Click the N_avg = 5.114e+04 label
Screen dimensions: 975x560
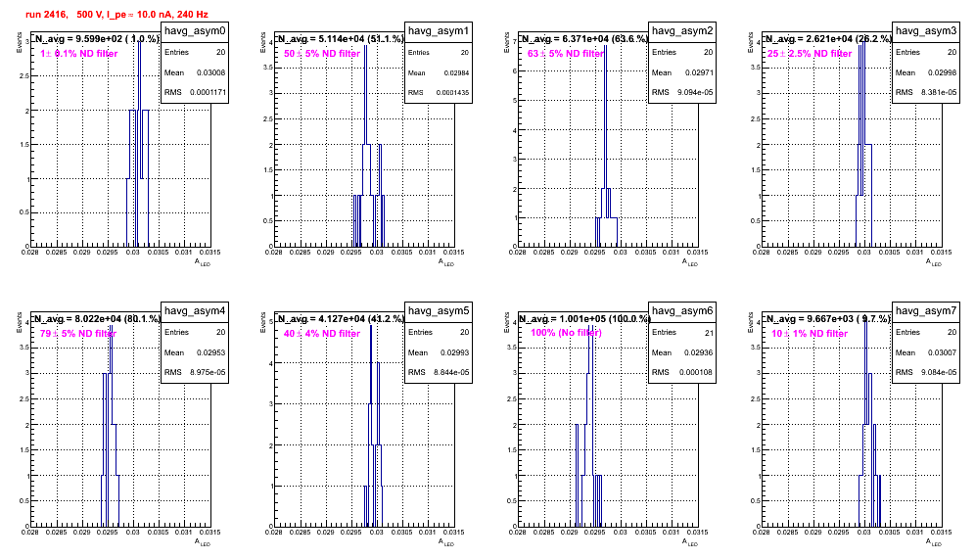340,38
